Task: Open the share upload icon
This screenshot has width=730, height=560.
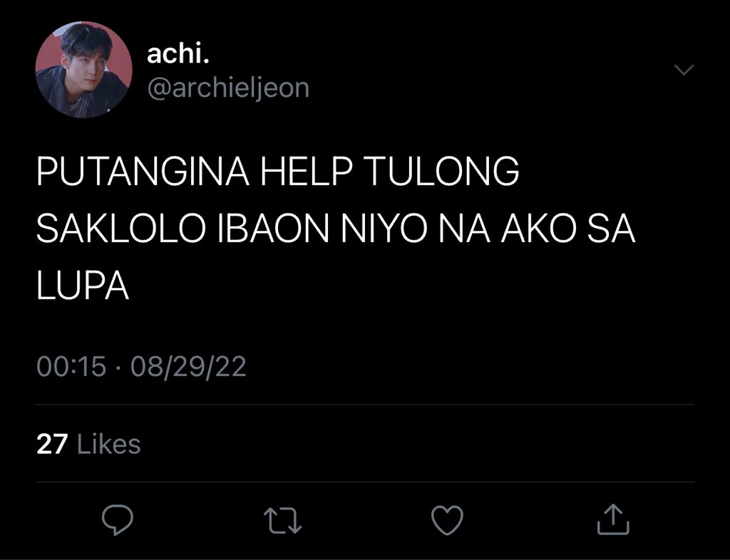Action: click(x=613, y=519)
